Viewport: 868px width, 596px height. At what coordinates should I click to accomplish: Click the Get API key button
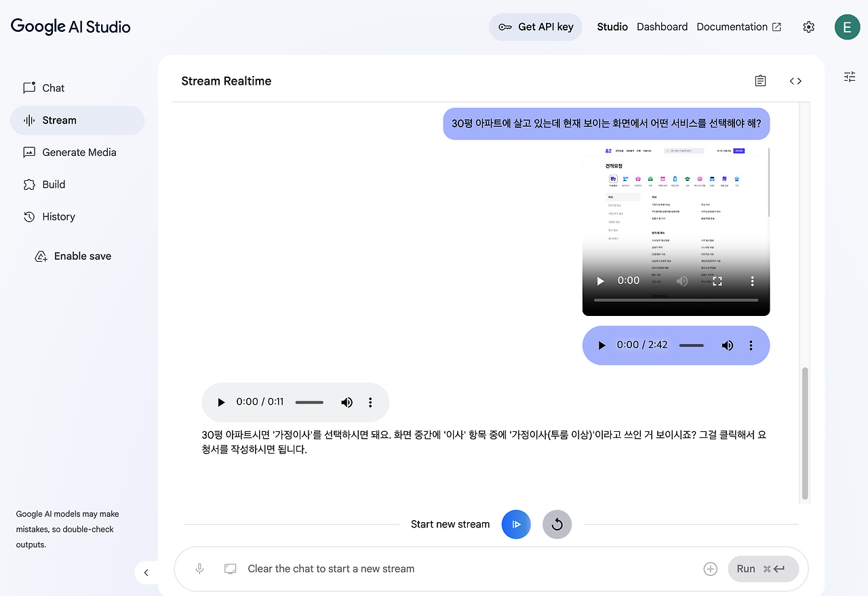coord(536,27)
